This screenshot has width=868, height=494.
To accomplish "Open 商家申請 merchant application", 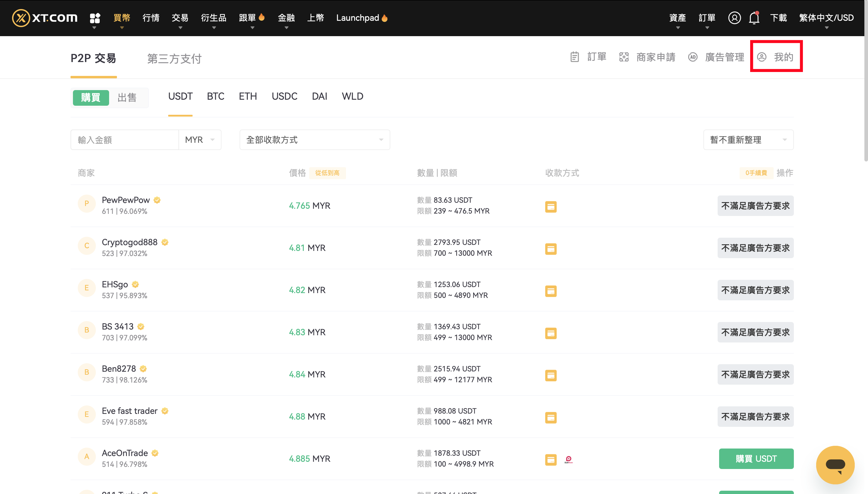I will pyautogui.click(x=656, y=57).
